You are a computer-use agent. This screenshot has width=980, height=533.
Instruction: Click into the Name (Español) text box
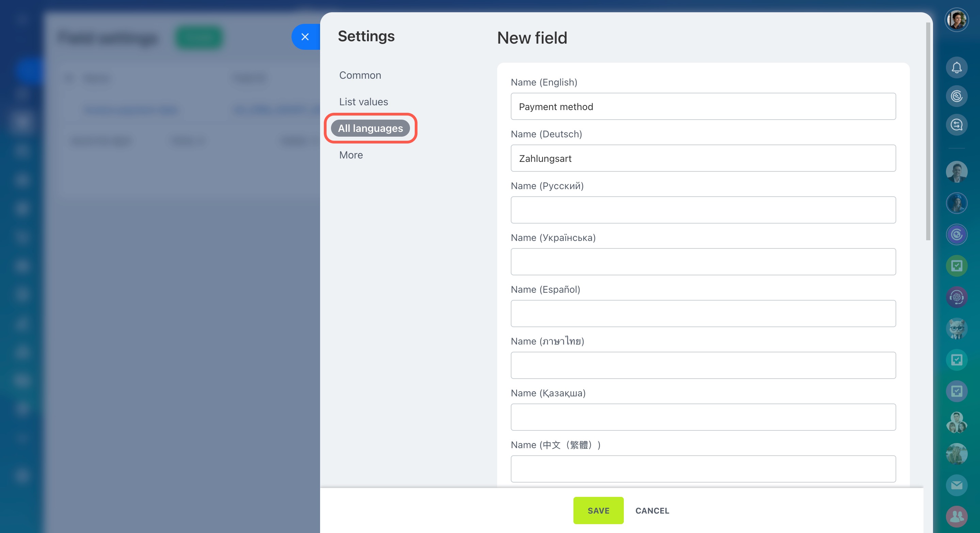tap(703, 313)
